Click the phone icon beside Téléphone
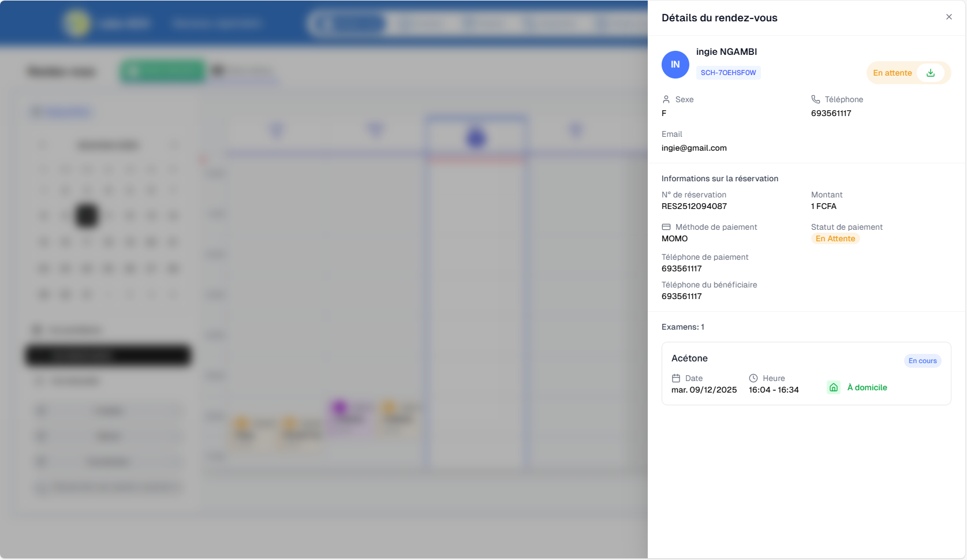 [x=816, y=99]
